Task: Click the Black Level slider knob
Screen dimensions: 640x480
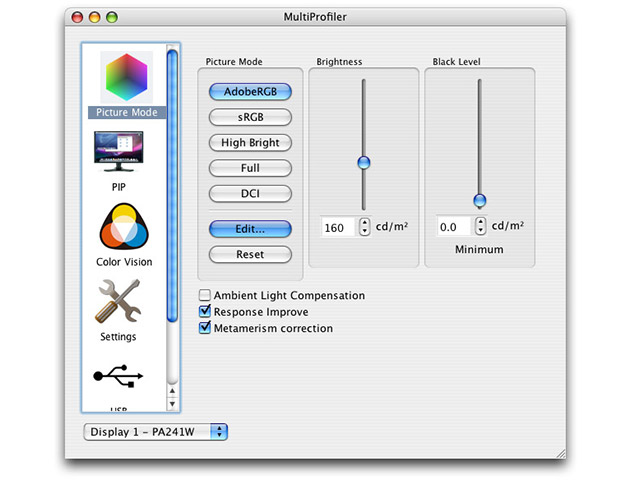Action: click(x=480, y=200)
